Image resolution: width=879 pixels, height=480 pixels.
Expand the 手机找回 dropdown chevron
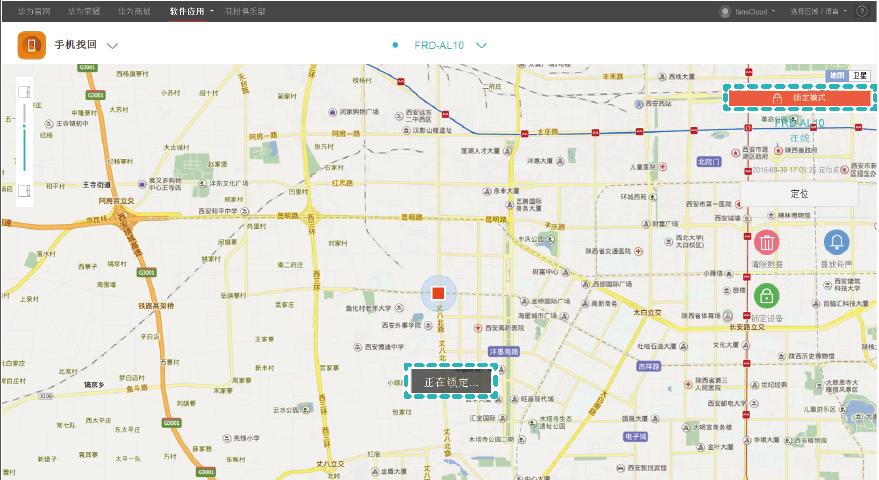point(112,46)
